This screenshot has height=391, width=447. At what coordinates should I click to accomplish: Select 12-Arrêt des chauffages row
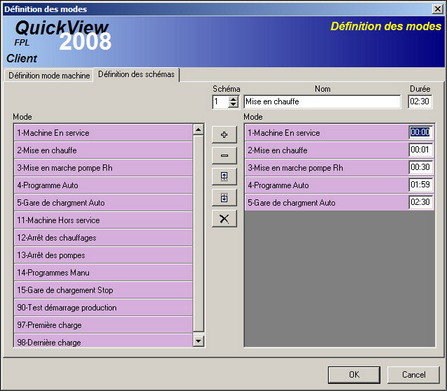click(x=103, y=238)
